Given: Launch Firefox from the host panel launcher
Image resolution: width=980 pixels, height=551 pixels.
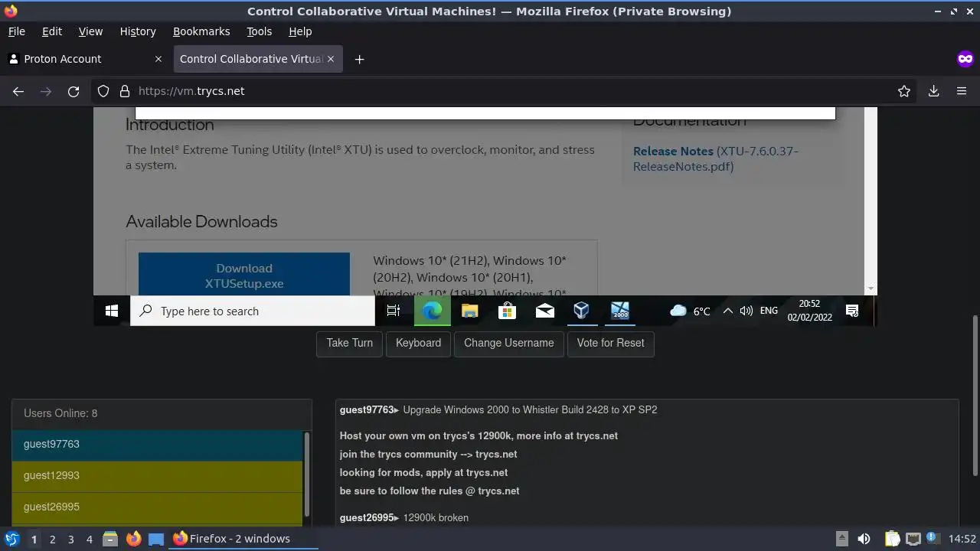Looking at the screenshot, I should click(x=133, y=539).
